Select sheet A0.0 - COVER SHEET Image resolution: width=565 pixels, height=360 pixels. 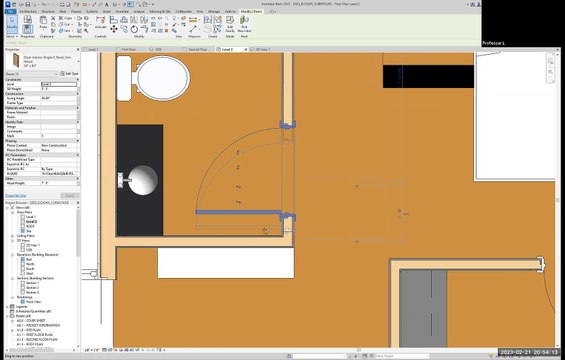31,321
